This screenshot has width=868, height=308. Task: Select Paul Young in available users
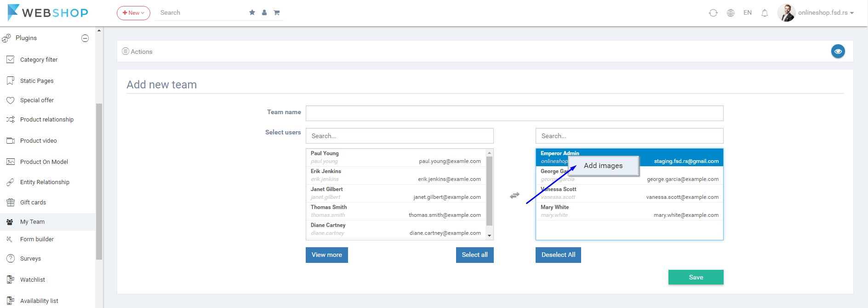click(396, 157)
